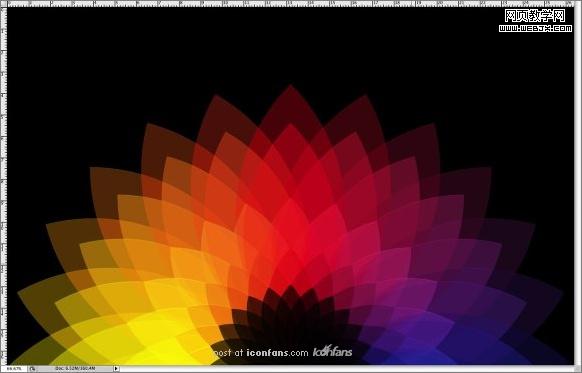Click the horizontal ruler above the canvas
The image size is (582, 373).
(291, 3)
